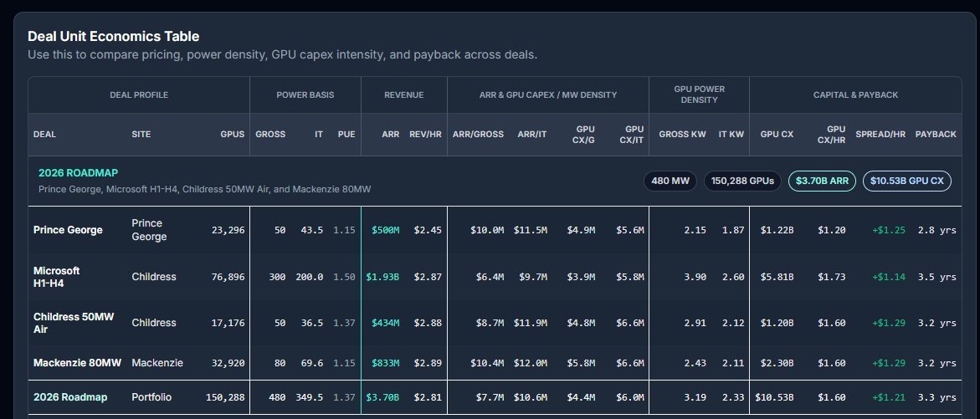Viewport: 980px width, 419px height.
Task: Click the $3.70B ARR pill
Action: point(822,181)
